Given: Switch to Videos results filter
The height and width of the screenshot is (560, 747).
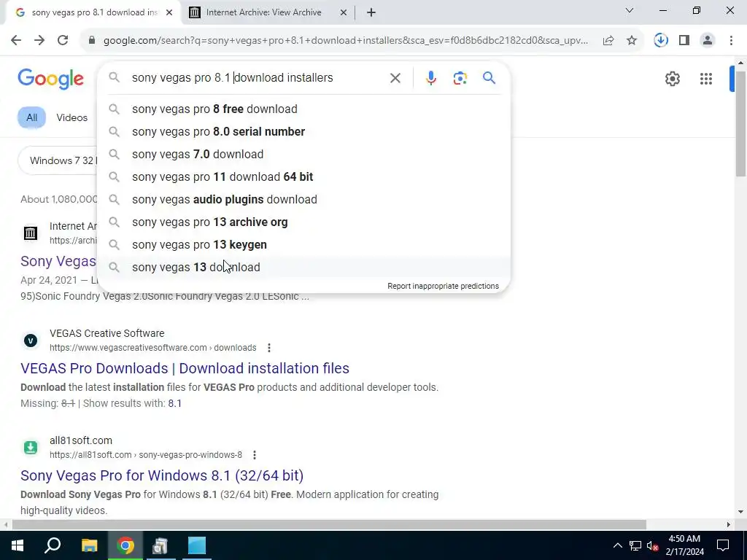Looking at the screenshot, I should pos(72,117).
